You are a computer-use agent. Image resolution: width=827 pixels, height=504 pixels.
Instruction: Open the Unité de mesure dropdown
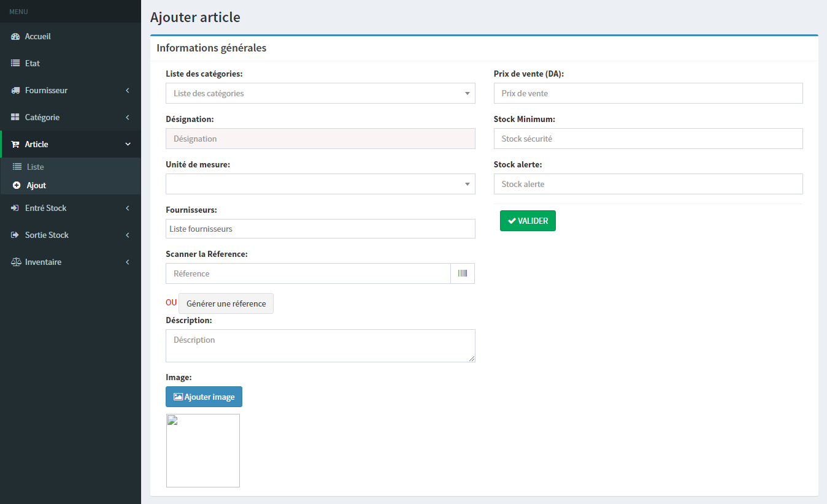coord(320,184)
